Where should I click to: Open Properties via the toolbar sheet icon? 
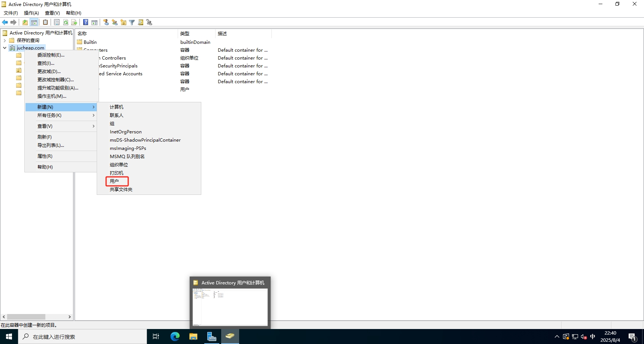click(57, 22)
